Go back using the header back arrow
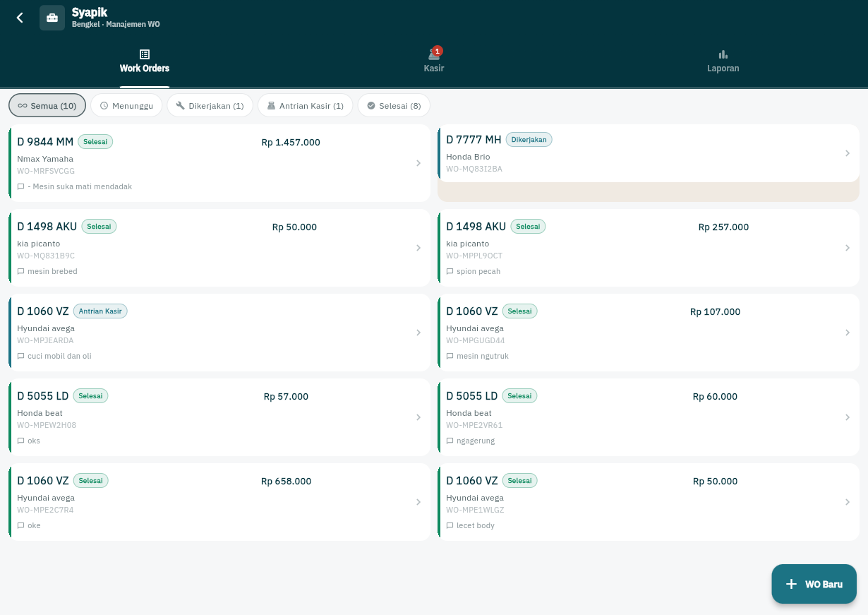 (x=20, y=18)
